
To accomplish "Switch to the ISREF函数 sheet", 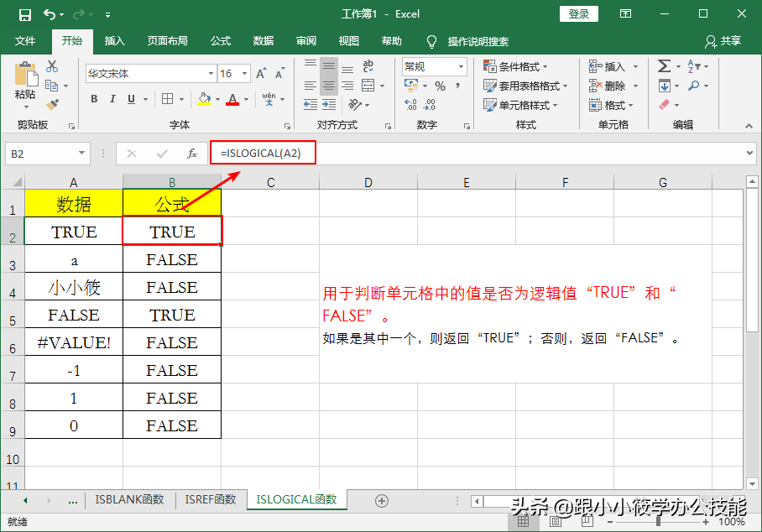I will pyautogui.click(x=210, y=499).
